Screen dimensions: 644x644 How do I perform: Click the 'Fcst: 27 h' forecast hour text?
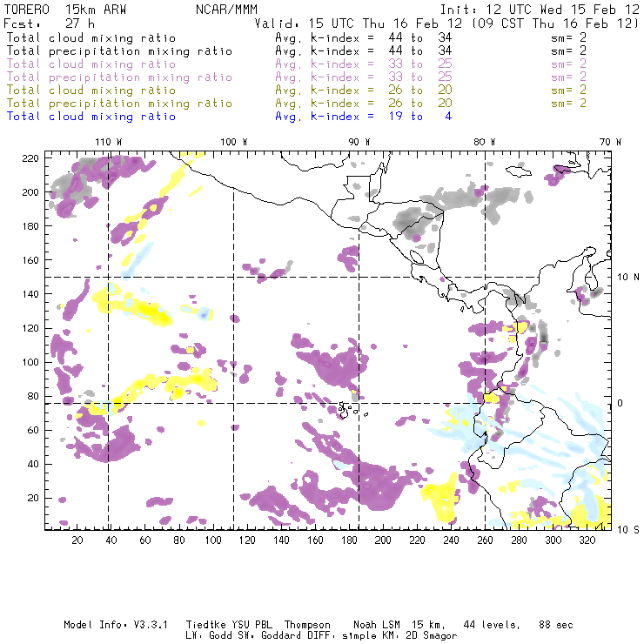coord(49,23)
